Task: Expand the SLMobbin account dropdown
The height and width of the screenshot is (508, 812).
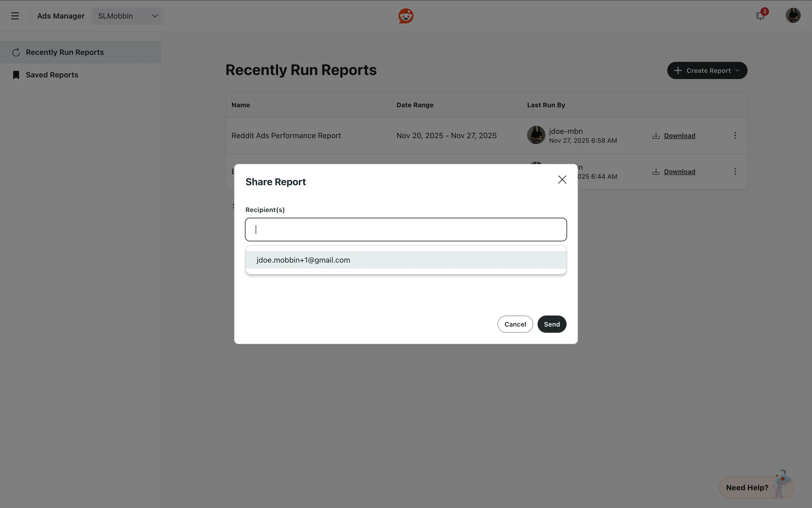Action: (x=127, y=16)
